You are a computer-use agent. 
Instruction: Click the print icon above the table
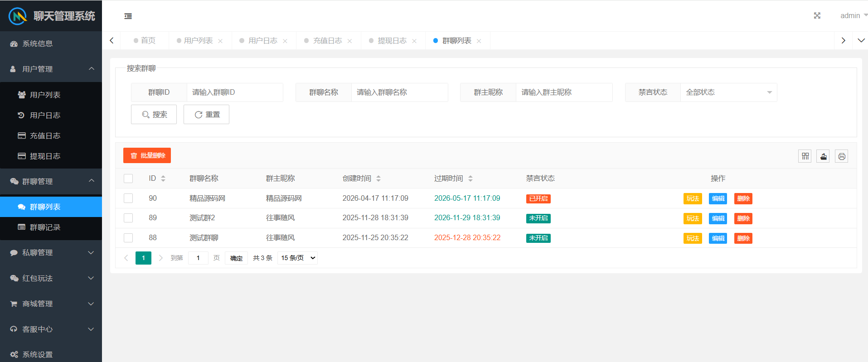point(841,156)
